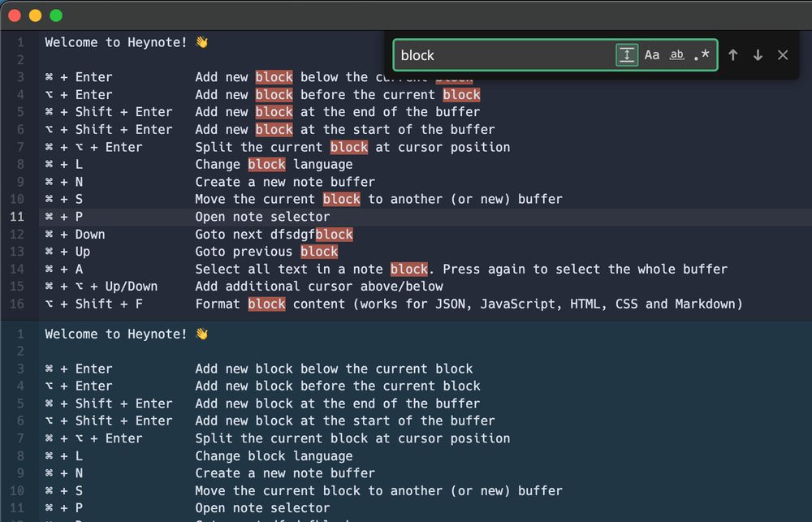Click line number 1 of the first note

tap(19, 42)
